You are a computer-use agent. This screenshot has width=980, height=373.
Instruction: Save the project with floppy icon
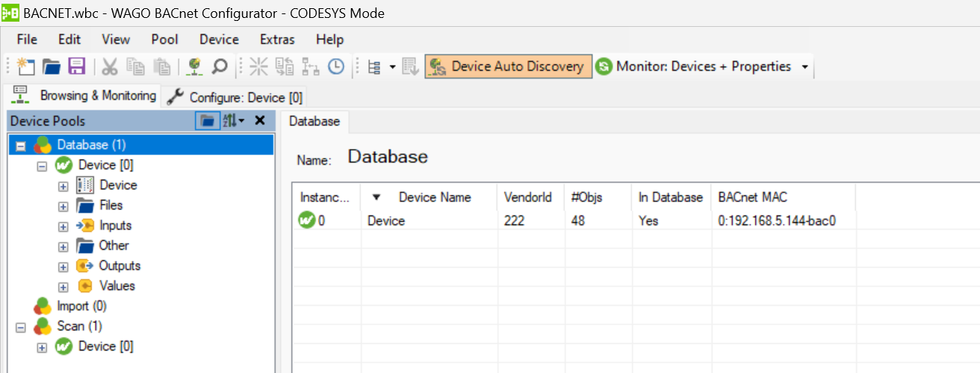pos(76,66)
